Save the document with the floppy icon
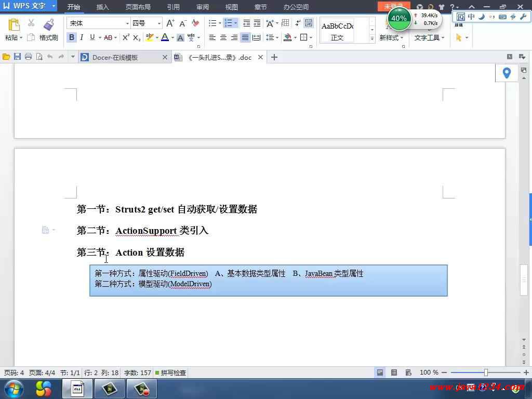The width and height of the screenshot is (532, 399). (17, 57)
